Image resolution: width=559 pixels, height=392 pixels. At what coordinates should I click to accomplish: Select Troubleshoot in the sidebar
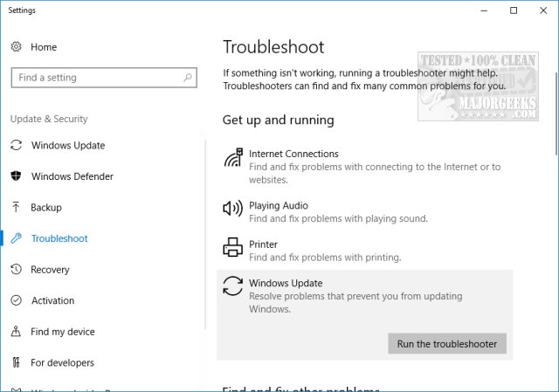[59, 238]
